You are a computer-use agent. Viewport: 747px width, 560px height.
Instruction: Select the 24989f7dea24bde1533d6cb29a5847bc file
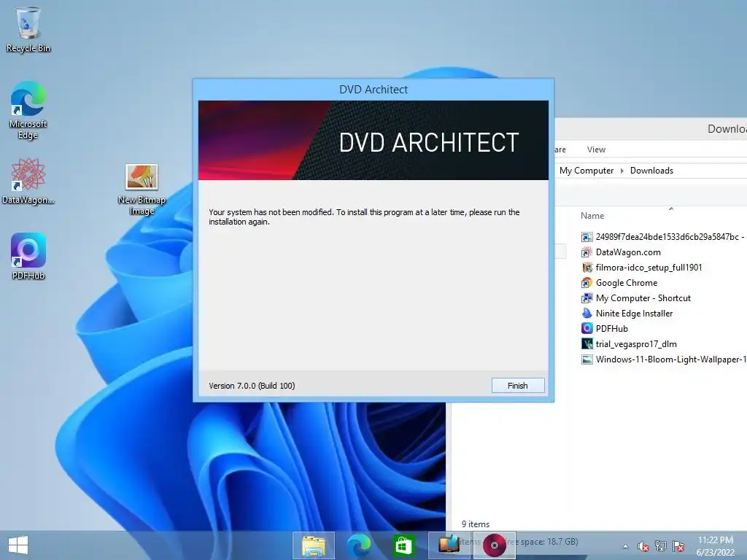click(662, 237)
